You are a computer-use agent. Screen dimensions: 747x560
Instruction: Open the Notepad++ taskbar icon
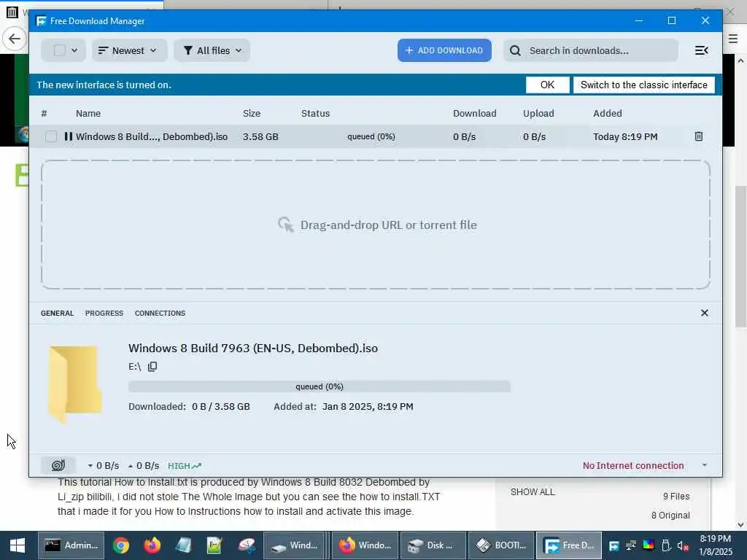point(214,545)
